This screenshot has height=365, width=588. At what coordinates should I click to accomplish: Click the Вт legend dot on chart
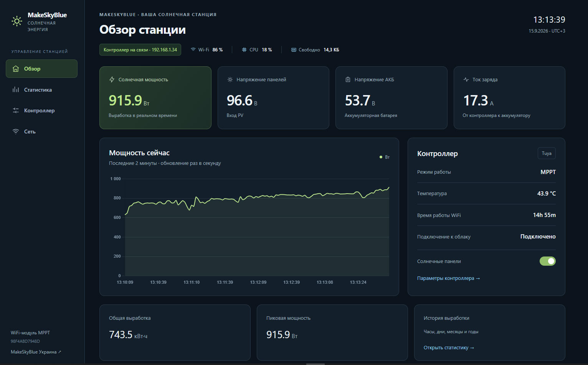381,157
